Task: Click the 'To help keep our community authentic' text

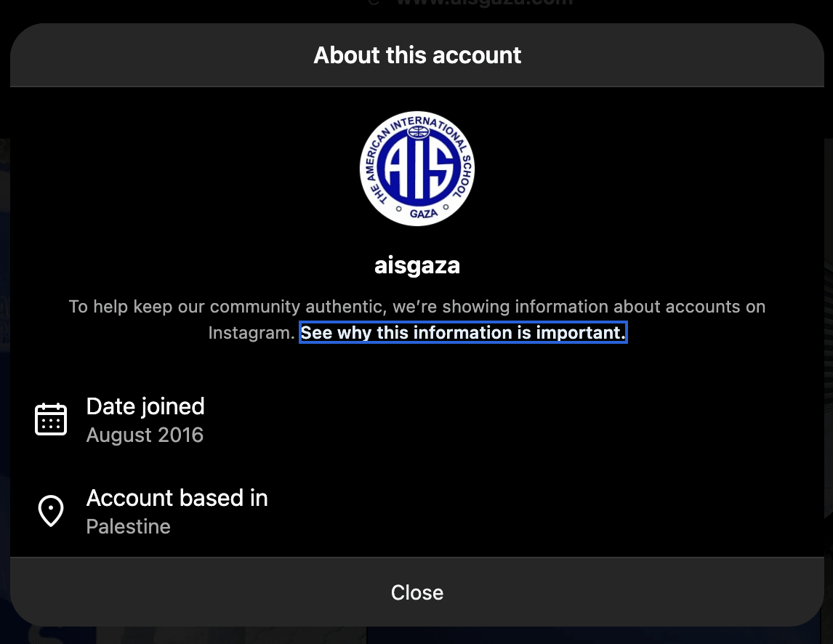Action: pos(227,307)
